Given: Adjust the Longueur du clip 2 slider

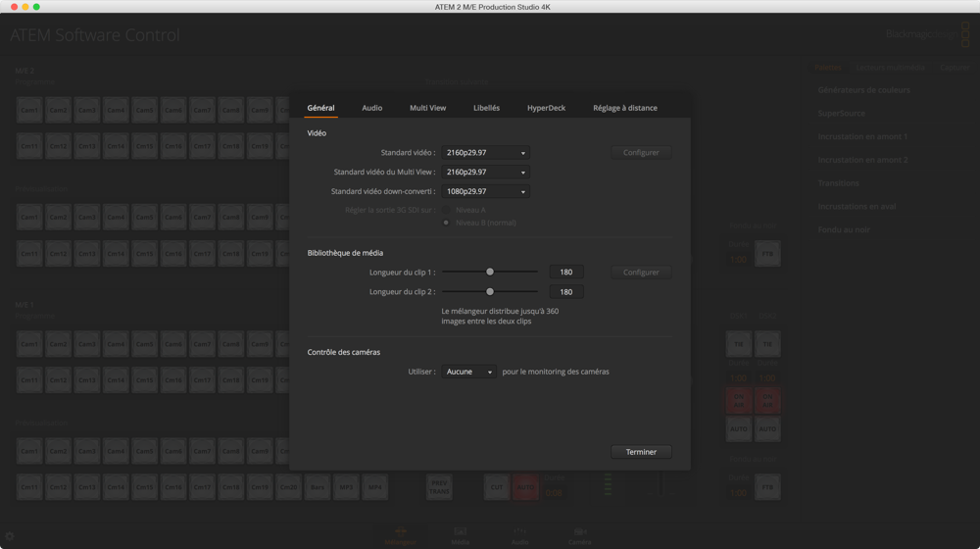Looking at the screenshot, I should click(490, 291).
